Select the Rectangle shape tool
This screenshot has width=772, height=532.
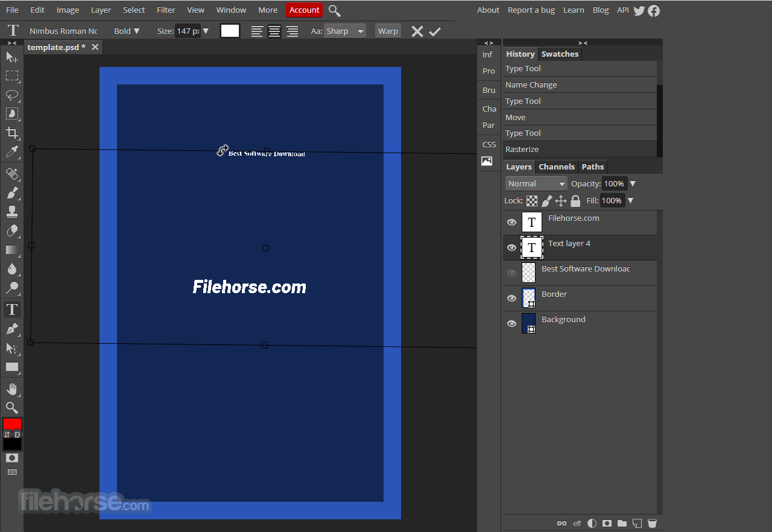tap(12, 367)
